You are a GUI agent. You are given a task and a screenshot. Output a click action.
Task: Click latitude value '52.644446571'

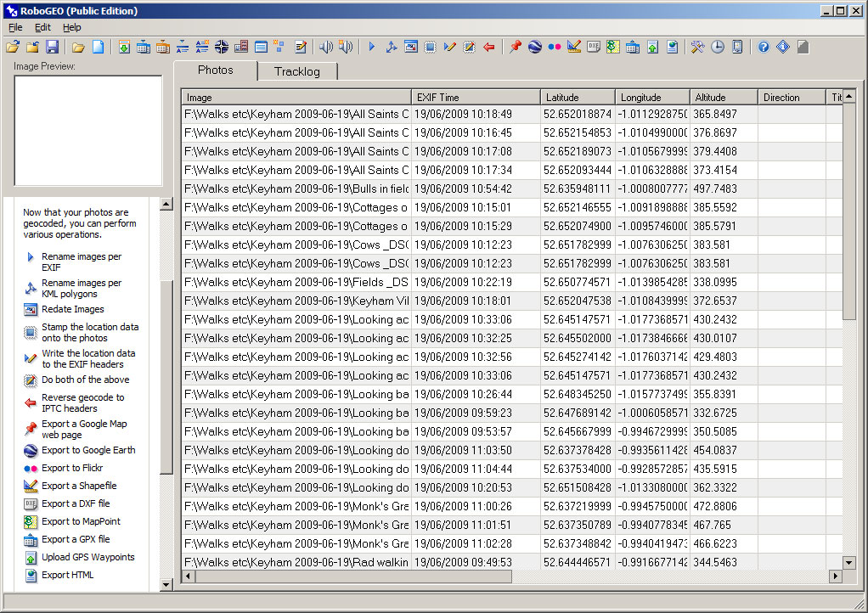coord(577,562)
